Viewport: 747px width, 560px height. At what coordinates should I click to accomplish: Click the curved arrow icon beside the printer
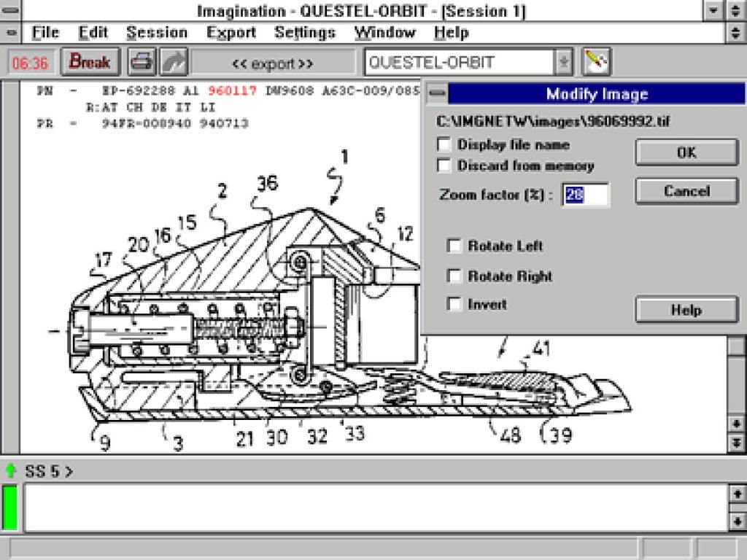point(174,63)
